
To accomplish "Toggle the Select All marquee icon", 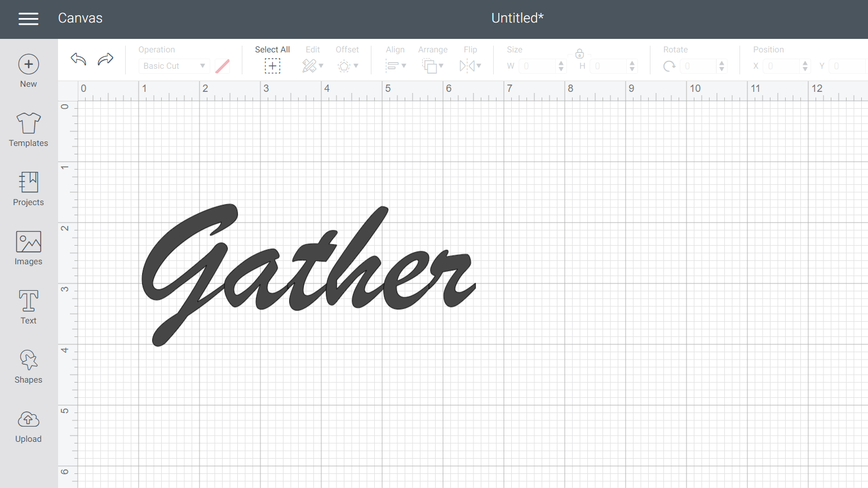I will coord(272,65).
